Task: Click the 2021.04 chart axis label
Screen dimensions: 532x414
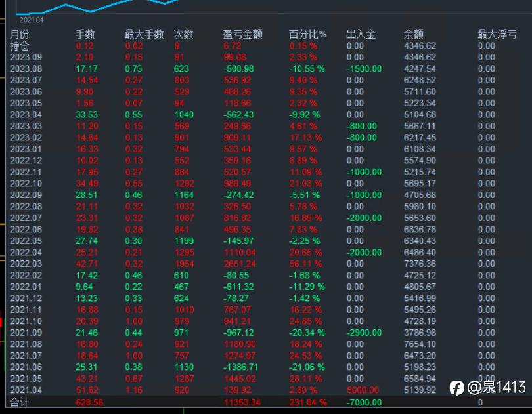Action: pos(32,20)
